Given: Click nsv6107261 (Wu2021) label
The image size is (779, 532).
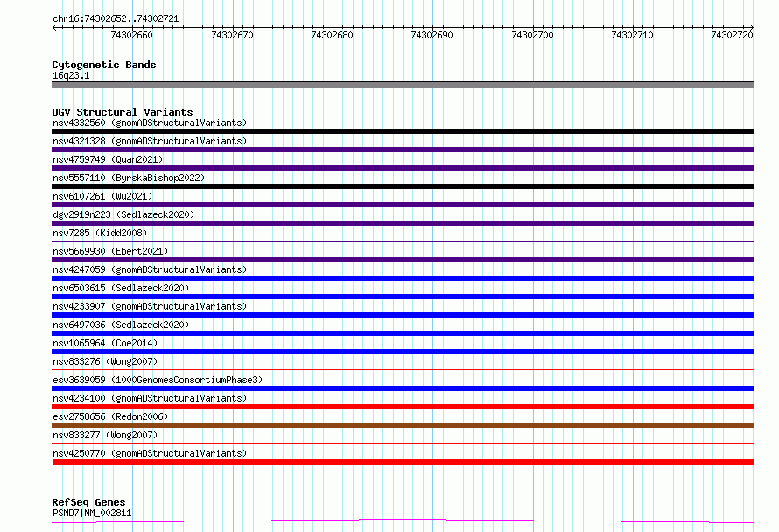Looking at the screenshot, I should point(102,196).
